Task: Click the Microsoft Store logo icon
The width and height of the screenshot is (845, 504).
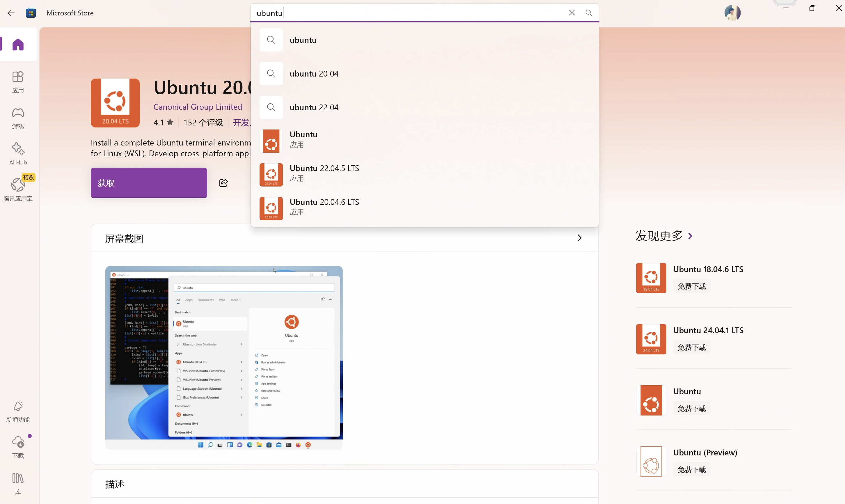Action: pyautogui.click(x=31, y=13)
